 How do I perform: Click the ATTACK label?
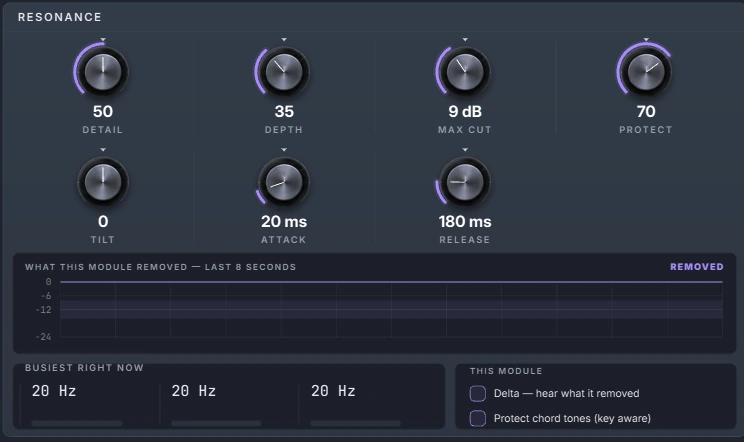284,239
